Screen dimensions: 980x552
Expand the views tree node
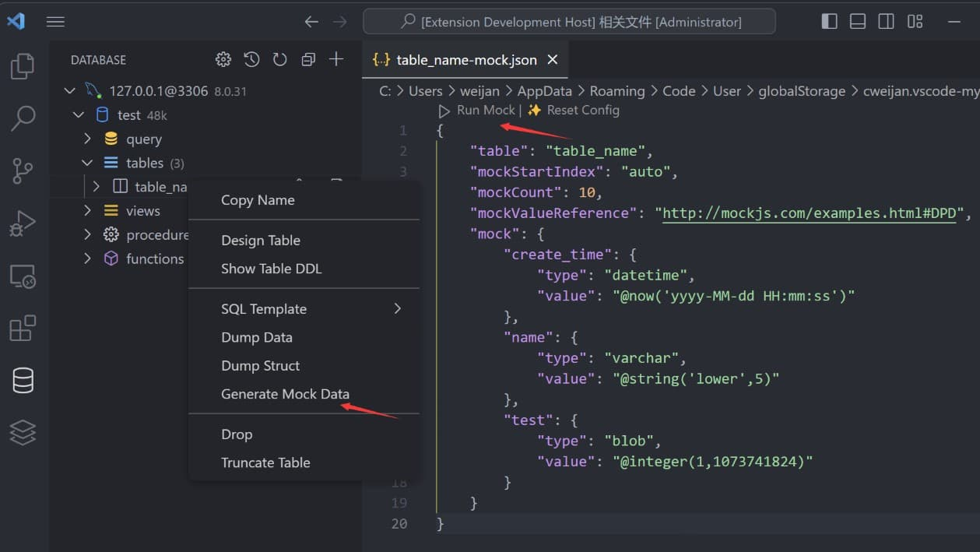pos(87,211)
